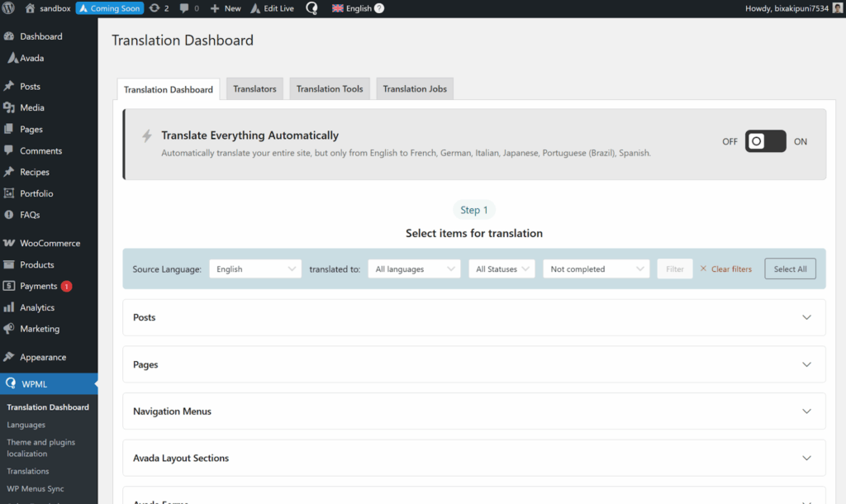Open the Translation Tools tab
This screenshot has height=504, width=846.
[x=329, y=88]
